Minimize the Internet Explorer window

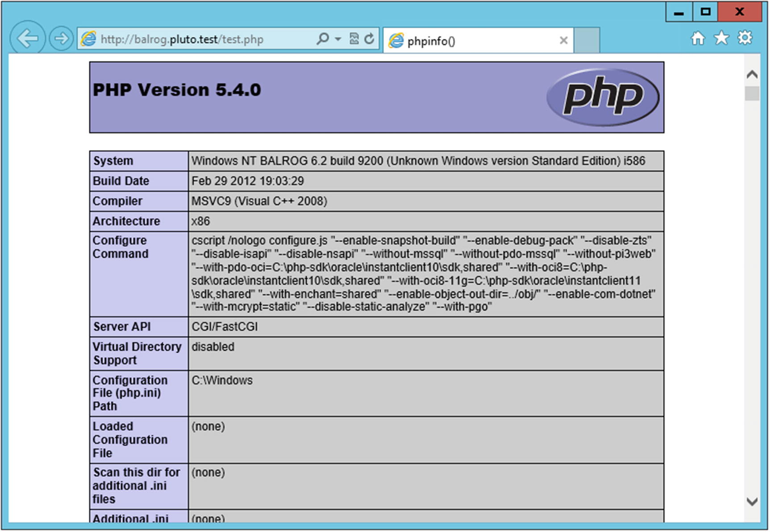pyautogui.click(x=679, y=12)
